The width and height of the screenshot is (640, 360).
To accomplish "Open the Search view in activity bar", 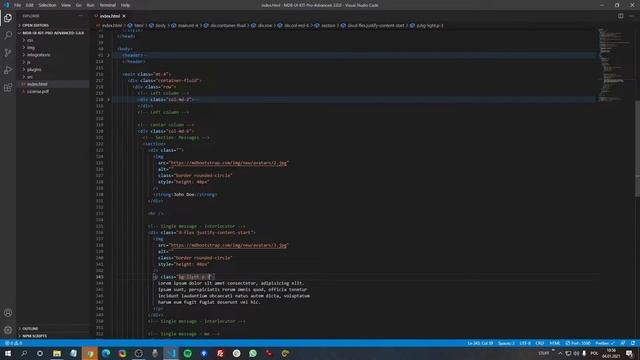I will point(8,35).
